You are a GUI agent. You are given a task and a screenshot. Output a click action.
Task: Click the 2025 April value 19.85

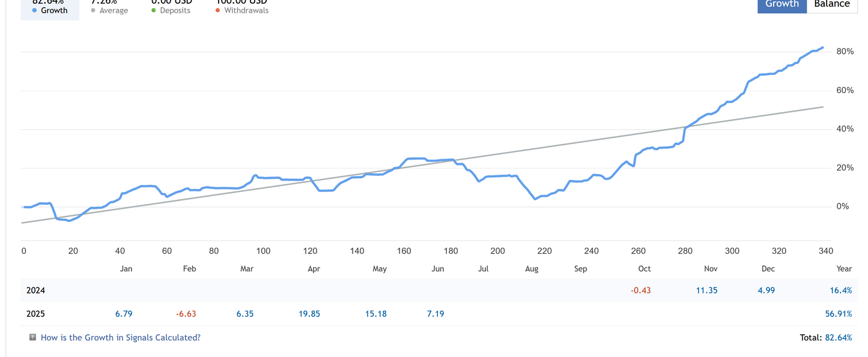click(309, 314)
